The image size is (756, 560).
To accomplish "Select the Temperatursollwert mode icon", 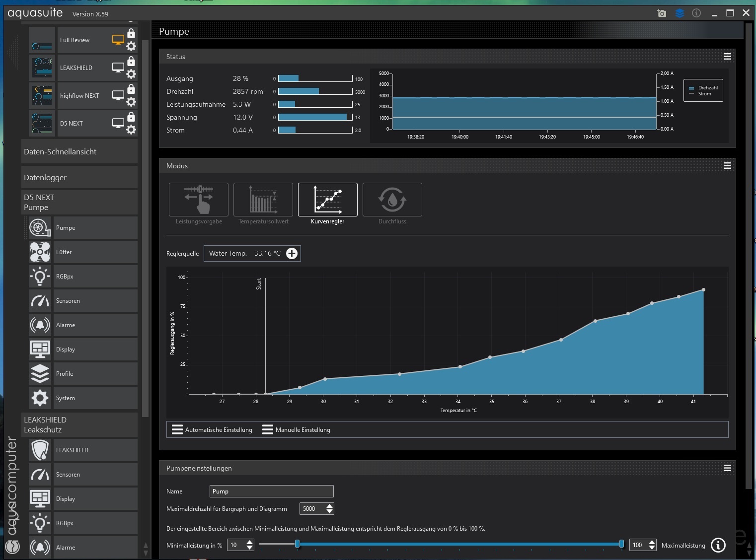I will point(263,200).
